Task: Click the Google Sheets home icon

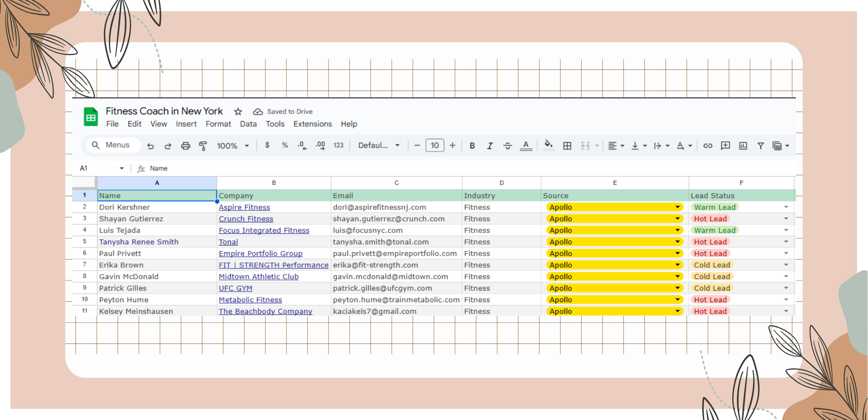Action: point(90,117)
